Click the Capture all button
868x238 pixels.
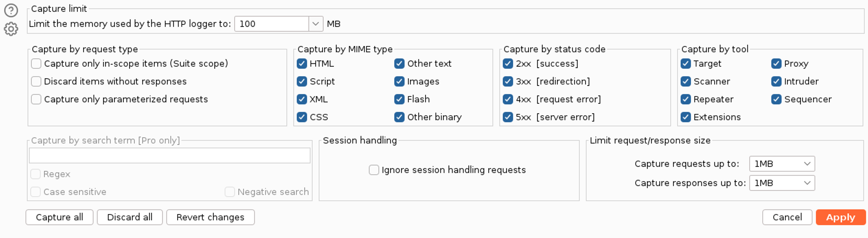[x=59, y=217]
